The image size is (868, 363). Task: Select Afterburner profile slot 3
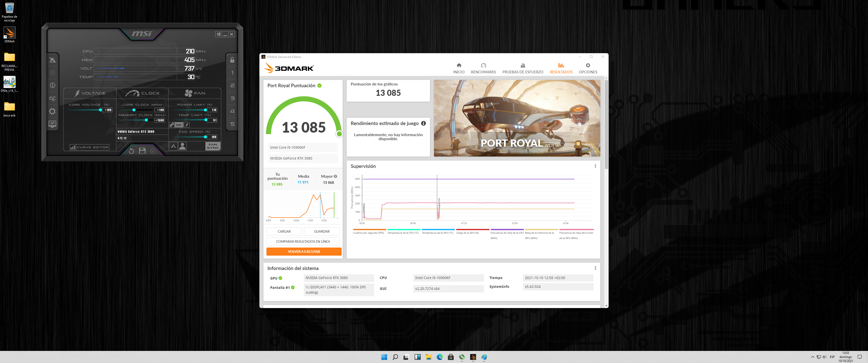[232, 98]
